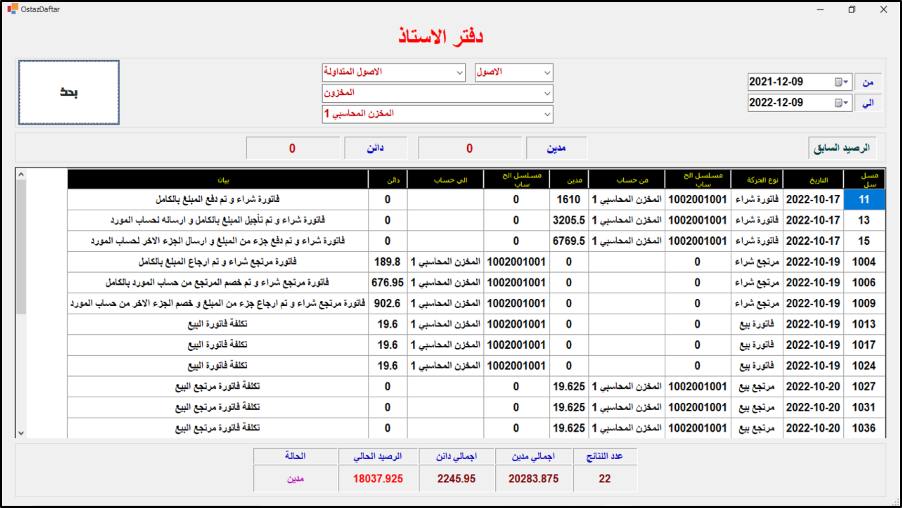Click the الرصيد السابق button
902x508 pixels.
[843, 148]
